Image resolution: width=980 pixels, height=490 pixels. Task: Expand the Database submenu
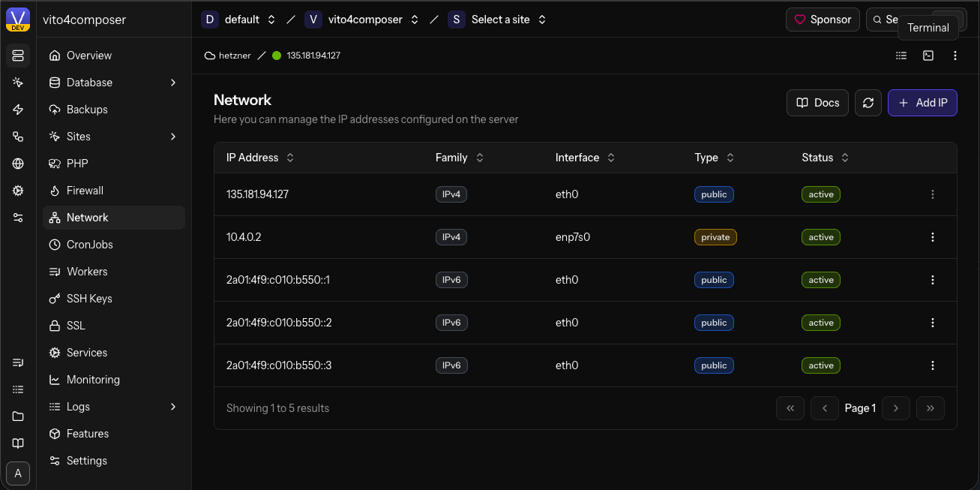[x=173, y=83]
